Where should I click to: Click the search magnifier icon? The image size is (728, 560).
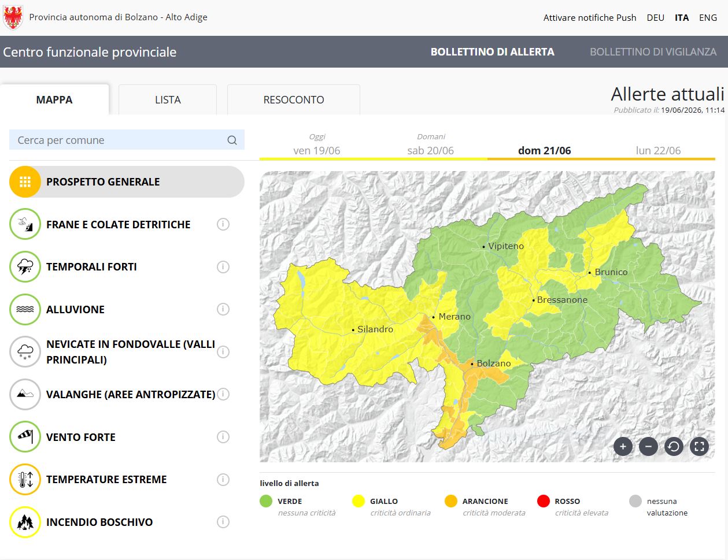232,140
